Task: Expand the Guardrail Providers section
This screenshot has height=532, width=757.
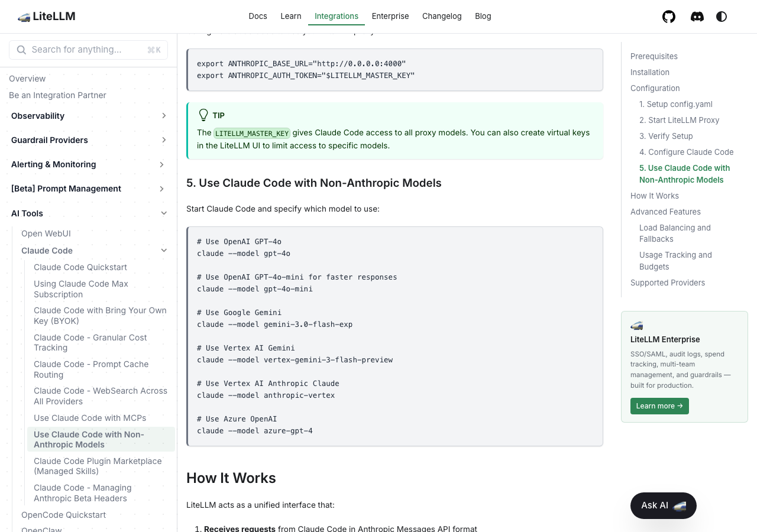Action: [164, 140]
